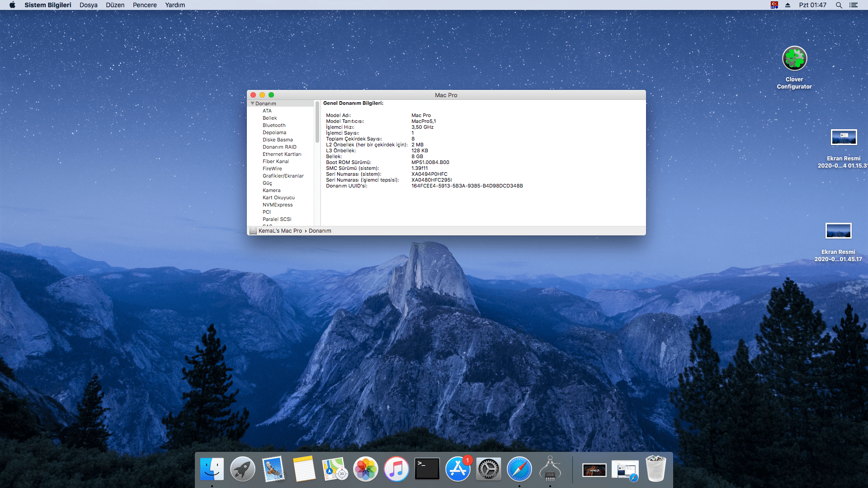The image size is (868, 488).
Task: Click the sidebar vertical scrollbar
Action: pos(317,122)
